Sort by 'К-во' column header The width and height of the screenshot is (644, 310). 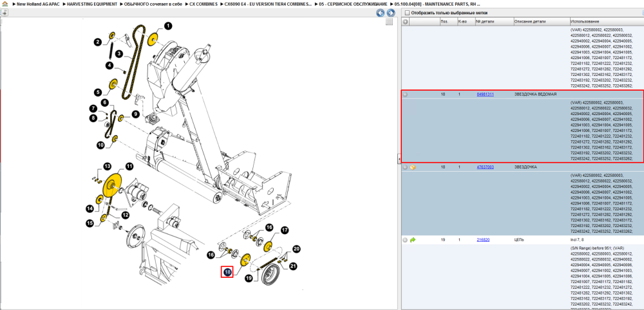[466, 21]
